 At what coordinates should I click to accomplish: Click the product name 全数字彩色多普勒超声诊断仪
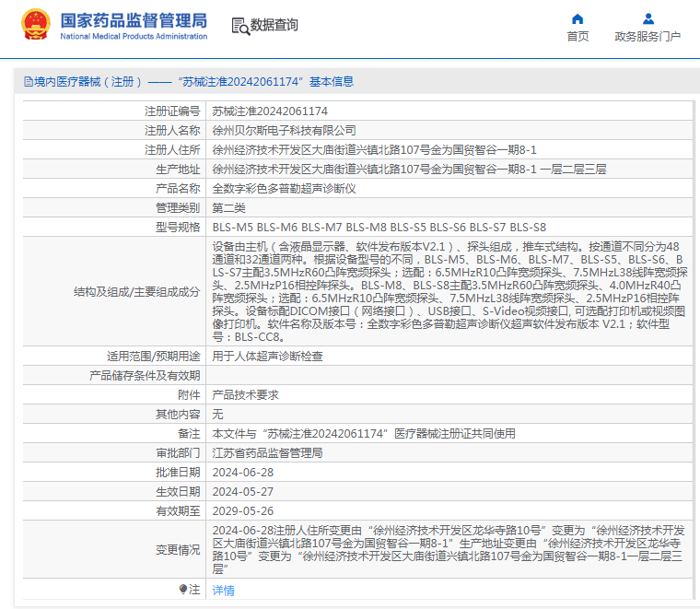tap(284, 188)
